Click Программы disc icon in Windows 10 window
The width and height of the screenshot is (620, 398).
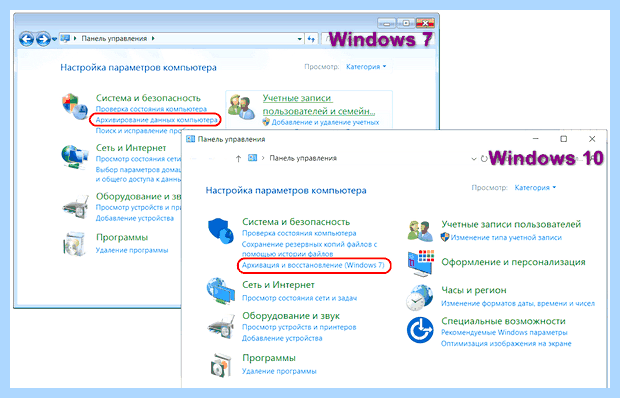coord(221,364)
